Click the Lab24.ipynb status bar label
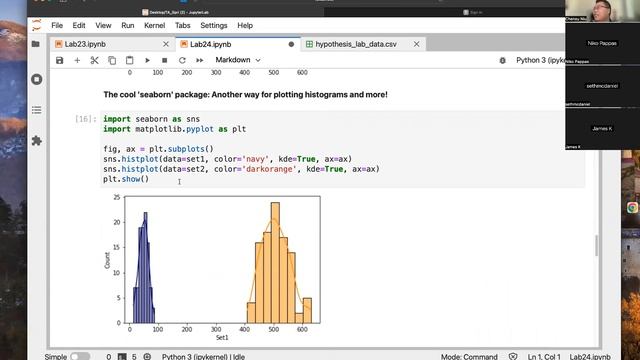 click(590, 356)
